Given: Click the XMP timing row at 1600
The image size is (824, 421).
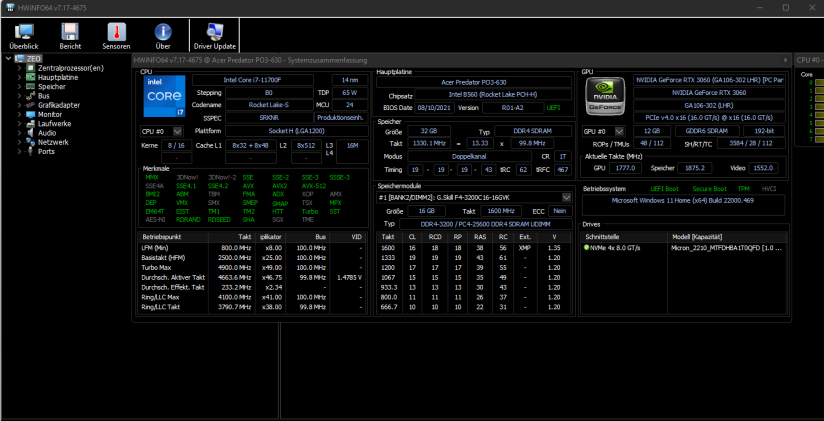Looking at the screenshot, I should click(x=474, y=247).
